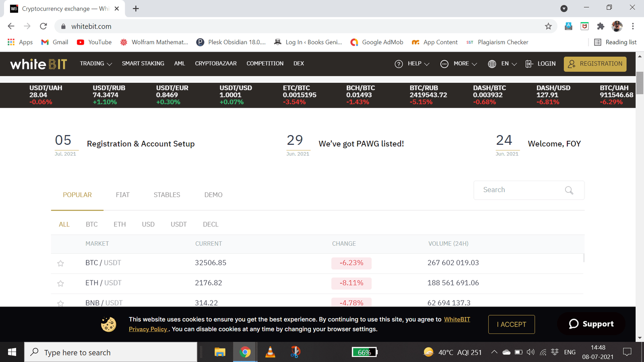Viewport: 644px width, 362px height.
Task: Expand the TRADING dropdown
Action: (96, 64)
